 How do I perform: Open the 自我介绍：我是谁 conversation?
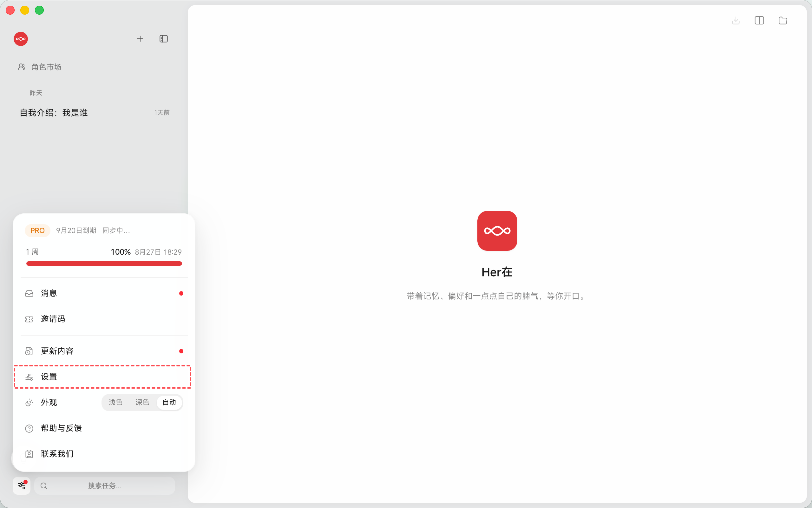pos(95,112)
